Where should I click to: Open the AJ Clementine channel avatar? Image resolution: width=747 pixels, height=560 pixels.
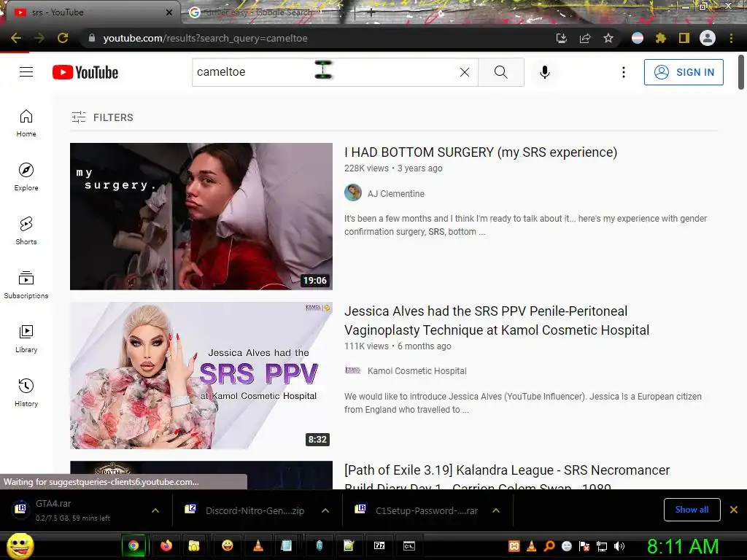pyautogui.click(x=353, y=192)
